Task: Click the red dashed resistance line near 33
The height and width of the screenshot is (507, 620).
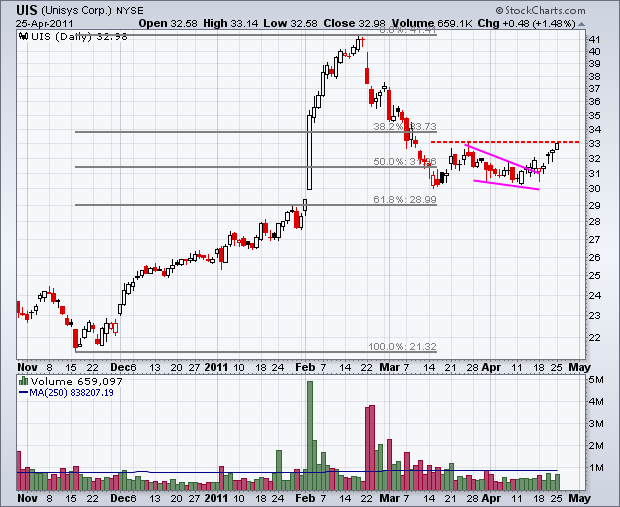Action: [x=505, y=142]
